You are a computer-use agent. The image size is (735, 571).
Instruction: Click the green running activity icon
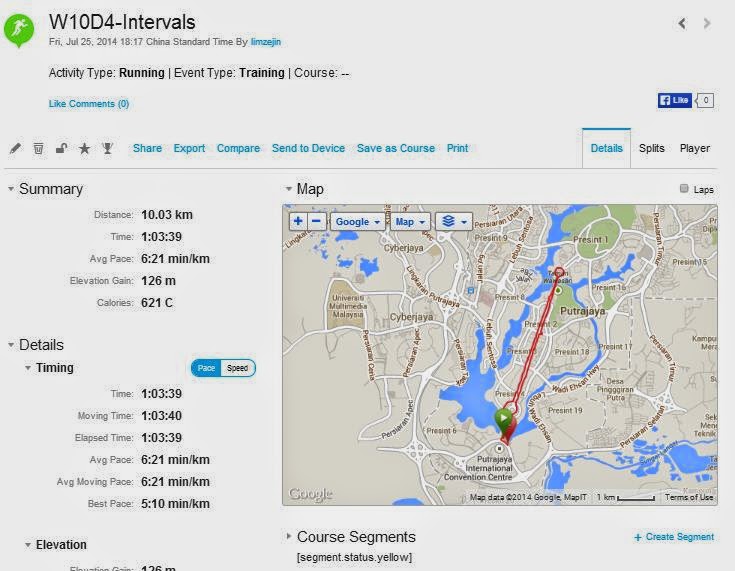[19, 30]
